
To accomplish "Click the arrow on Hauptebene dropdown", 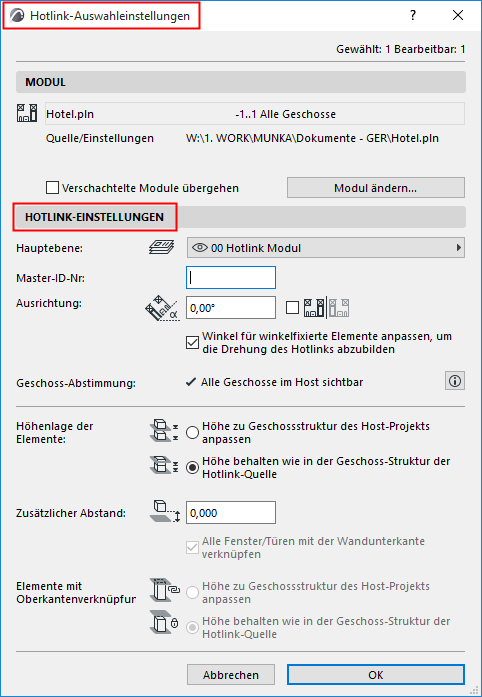I will (x=459, y=248).
